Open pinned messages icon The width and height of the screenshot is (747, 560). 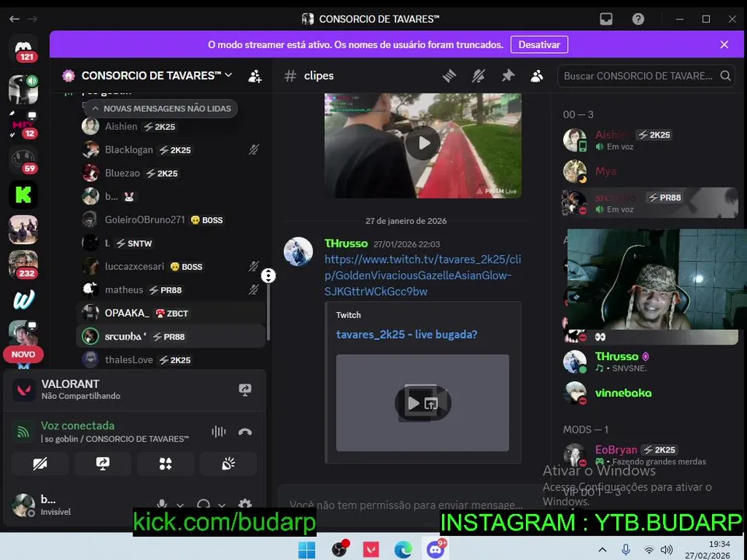(508, 75)
